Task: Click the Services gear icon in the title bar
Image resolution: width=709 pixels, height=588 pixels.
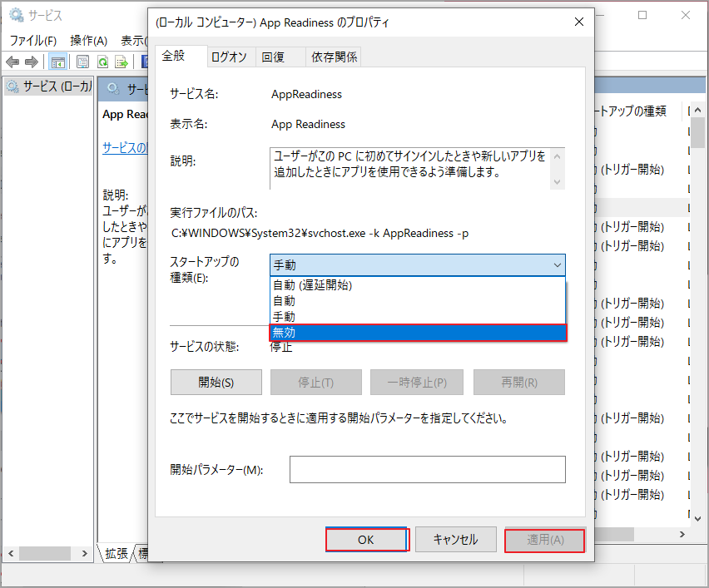Action: (17, 15)
